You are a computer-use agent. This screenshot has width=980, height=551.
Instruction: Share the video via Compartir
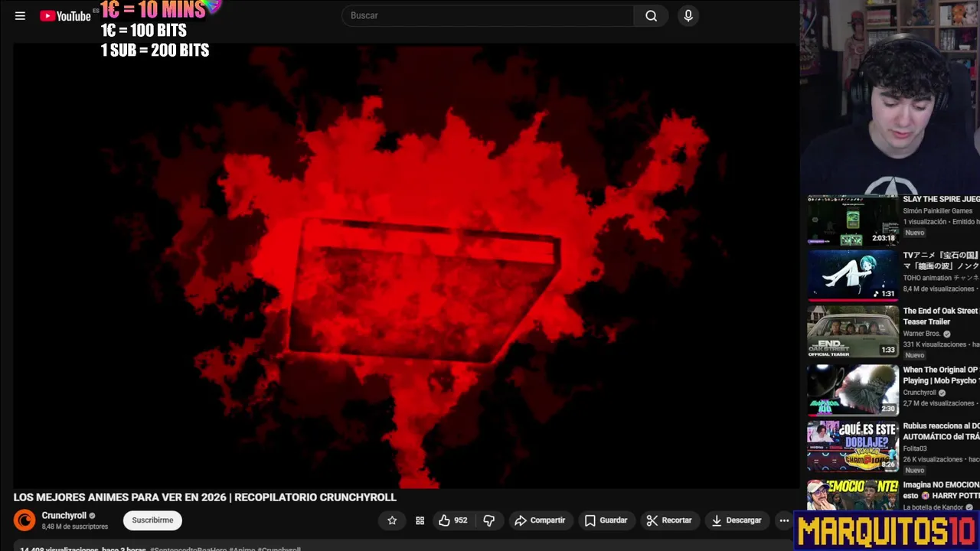tap(540, 520)
